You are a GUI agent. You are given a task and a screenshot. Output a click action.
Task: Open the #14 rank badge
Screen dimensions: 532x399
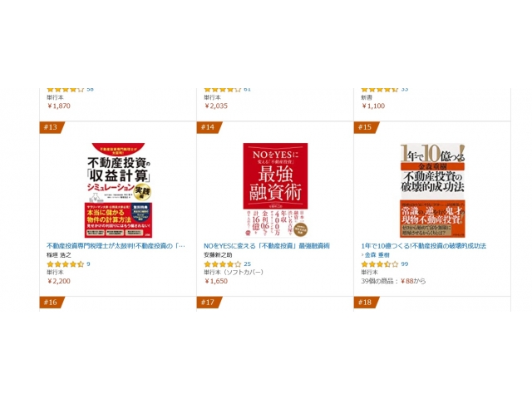(209, 127)
